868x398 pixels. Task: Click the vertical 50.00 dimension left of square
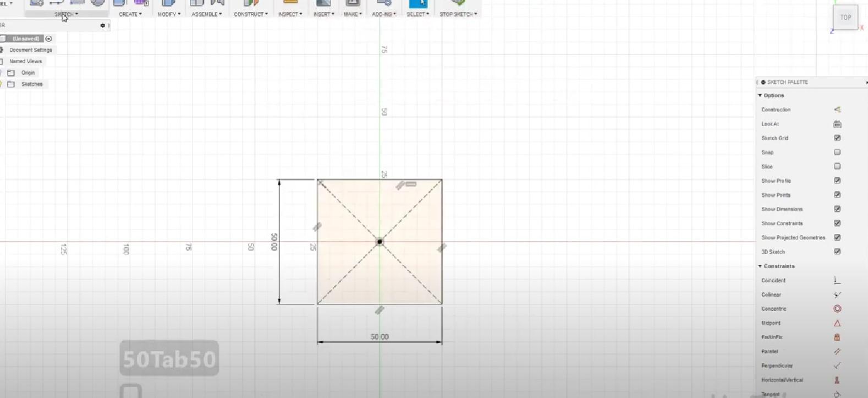point(274,242)
